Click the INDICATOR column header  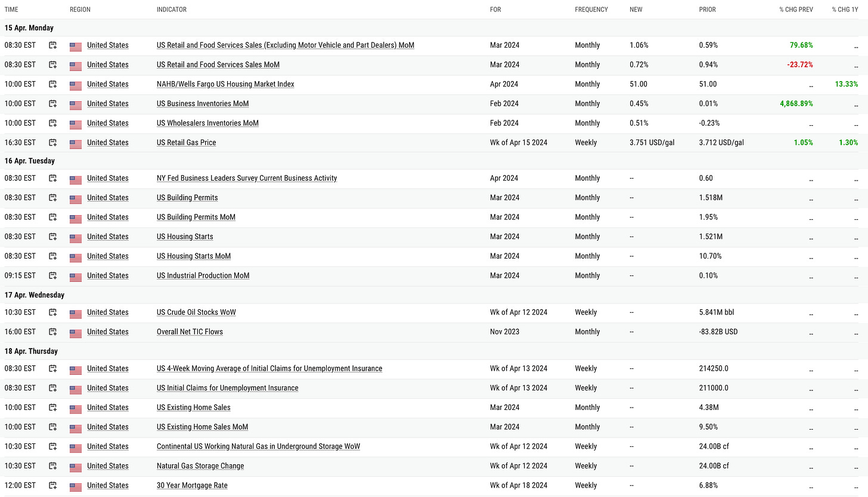click(x=172, y=10)
